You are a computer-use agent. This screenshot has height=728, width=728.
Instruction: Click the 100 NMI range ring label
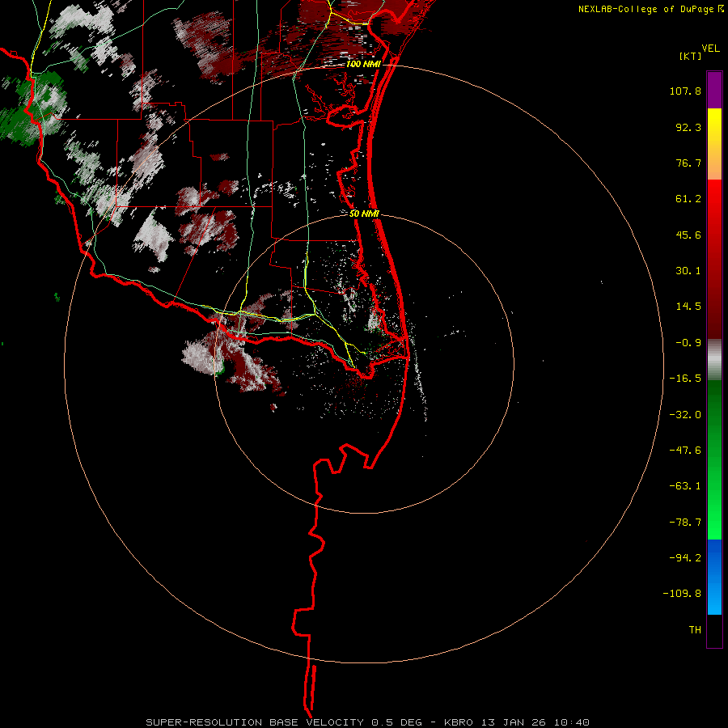(x=363, y=64)
